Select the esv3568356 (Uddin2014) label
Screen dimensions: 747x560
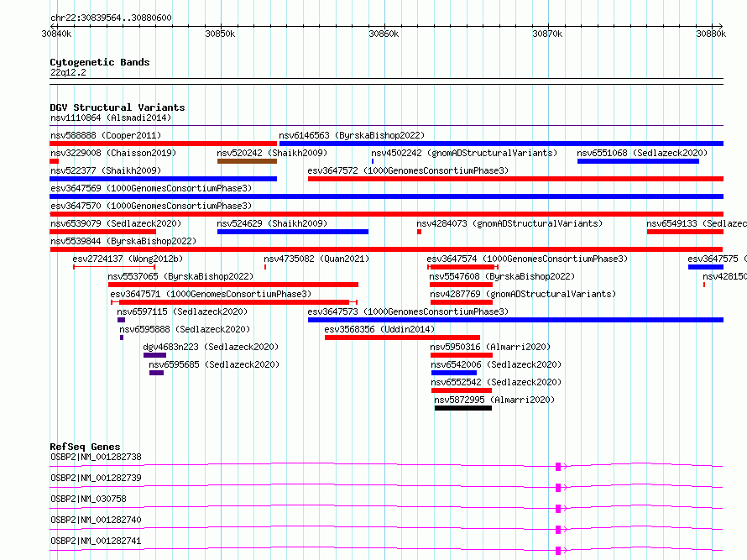point(379,329)
